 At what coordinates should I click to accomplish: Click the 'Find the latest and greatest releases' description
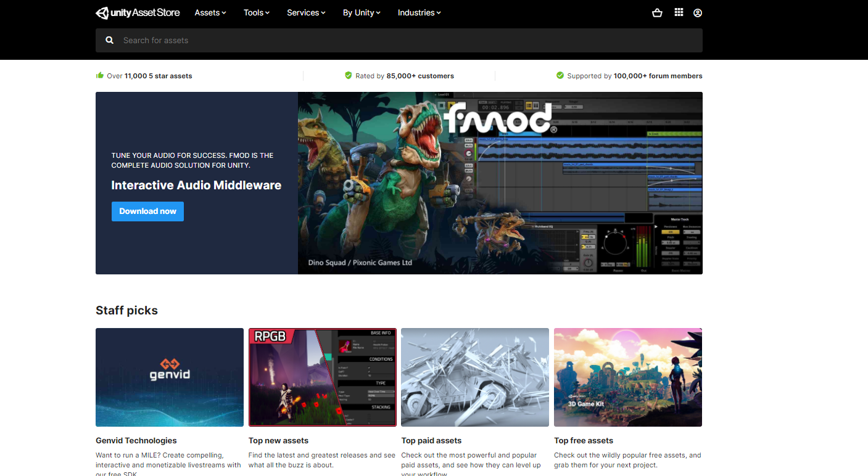(x=322, y=460)
